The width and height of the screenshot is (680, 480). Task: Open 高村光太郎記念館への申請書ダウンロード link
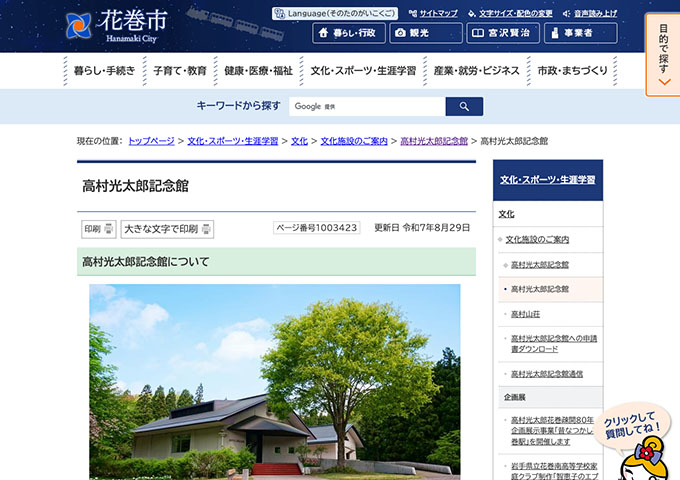[x=554, y=343]
